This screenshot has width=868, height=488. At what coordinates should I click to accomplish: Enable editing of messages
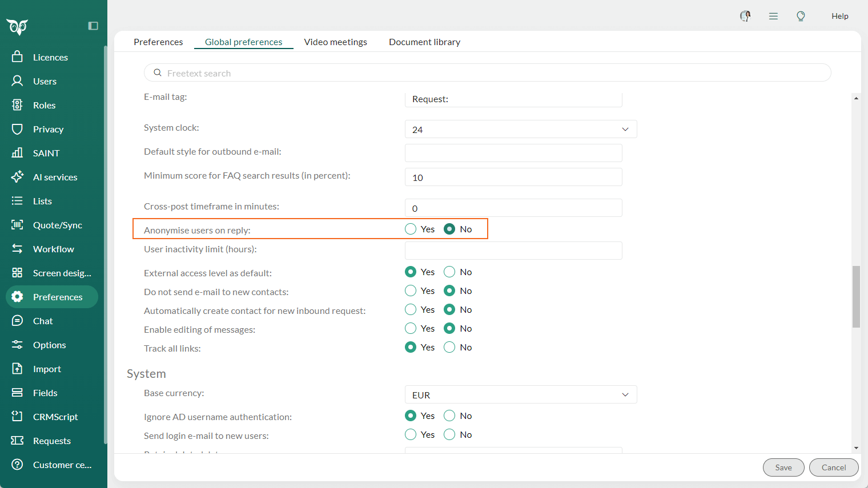(x=410, y=328)
